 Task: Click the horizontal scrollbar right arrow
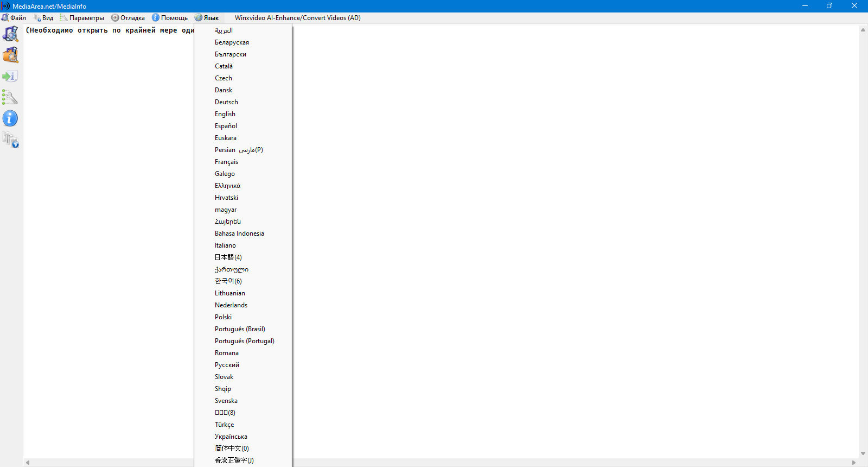coord(854,463)
